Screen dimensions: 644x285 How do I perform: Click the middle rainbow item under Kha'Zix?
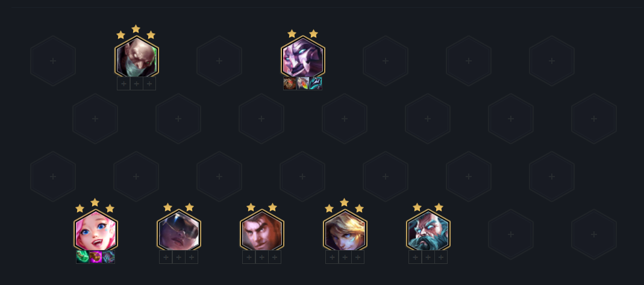[302, 83]
